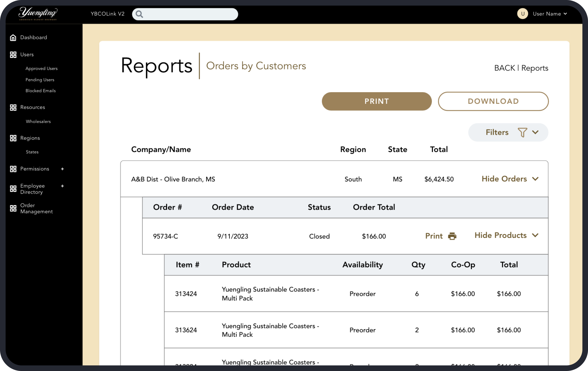Click the Qty column header
Image resolution: width=588 pixels, height=371 pixels.
click(418, 265)
